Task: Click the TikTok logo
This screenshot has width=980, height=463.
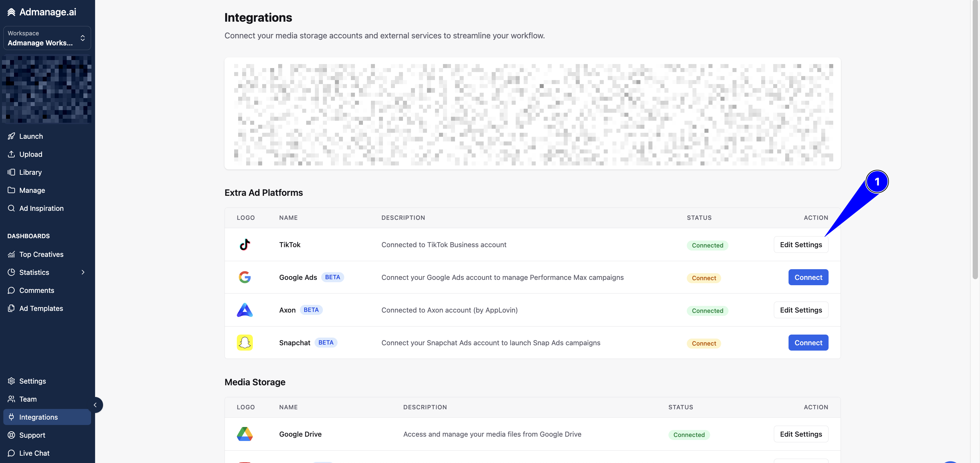Action: 244,245
